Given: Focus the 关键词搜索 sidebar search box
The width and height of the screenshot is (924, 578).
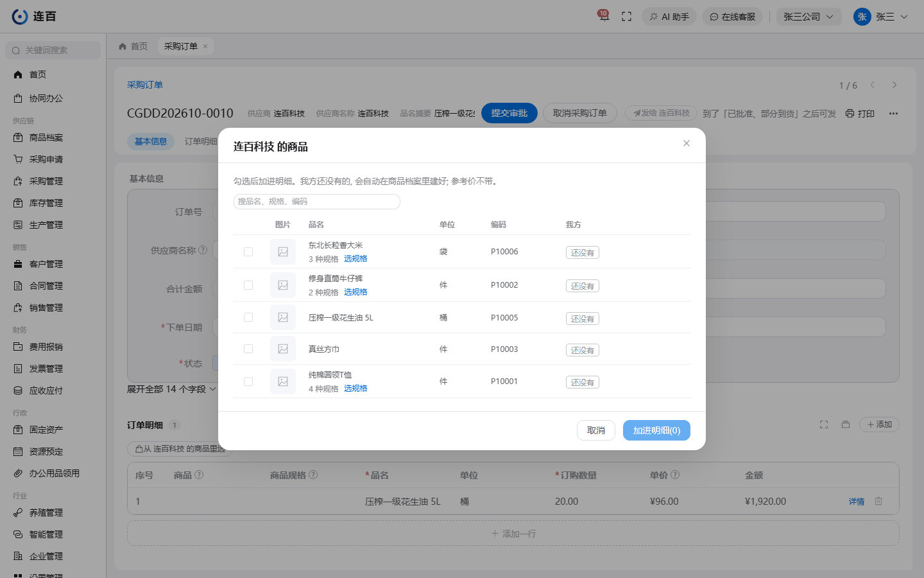Looking at the screenshot, I should 53,50.
